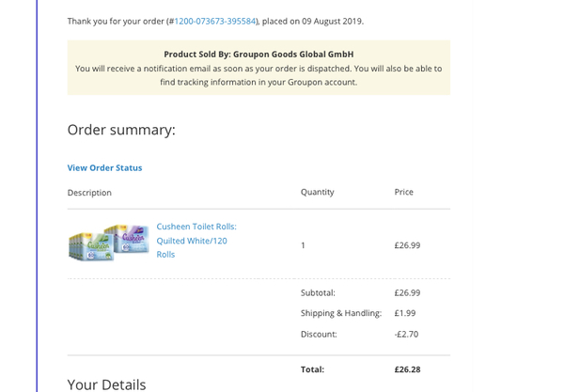
Task: Click the product row price £26.99
Action: click(407, 245)
